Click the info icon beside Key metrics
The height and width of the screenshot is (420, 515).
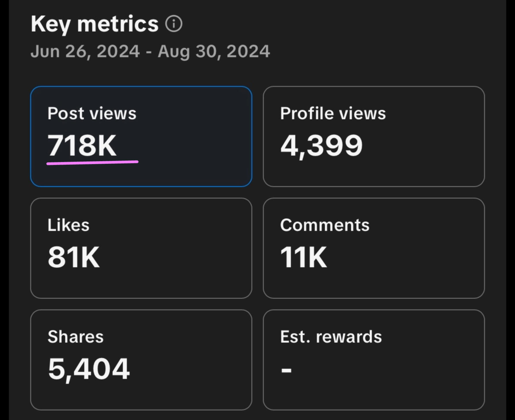[x=174, y=24]
